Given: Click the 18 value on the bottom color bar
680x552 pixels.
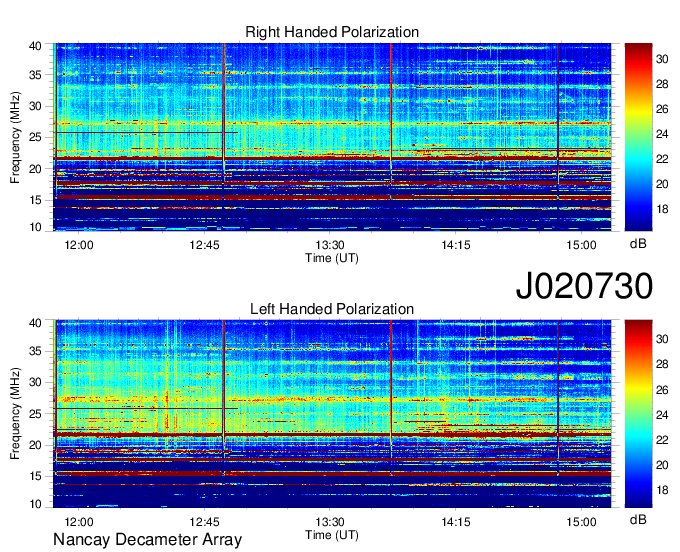Looking at the screenshot, I should [662, 490].
